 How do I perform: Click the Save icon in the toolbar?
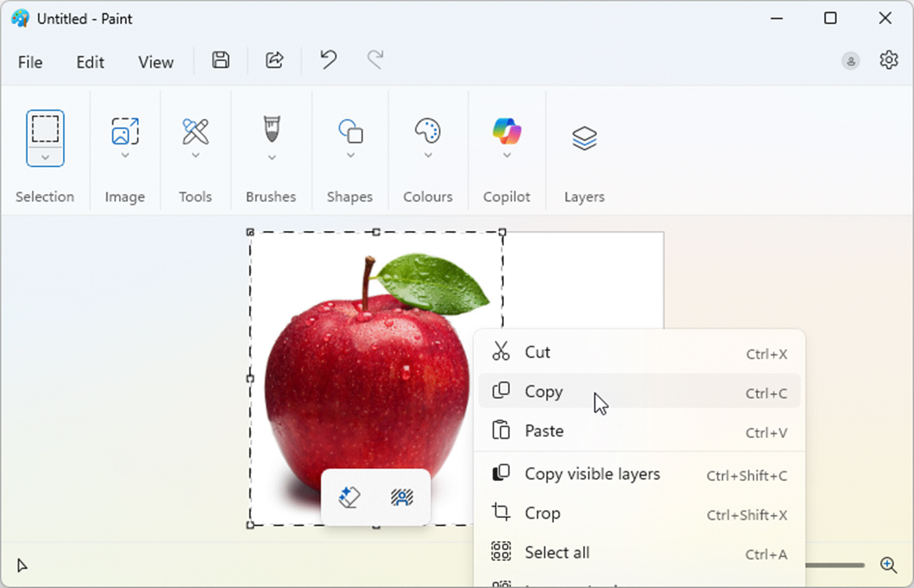(220, 61)
